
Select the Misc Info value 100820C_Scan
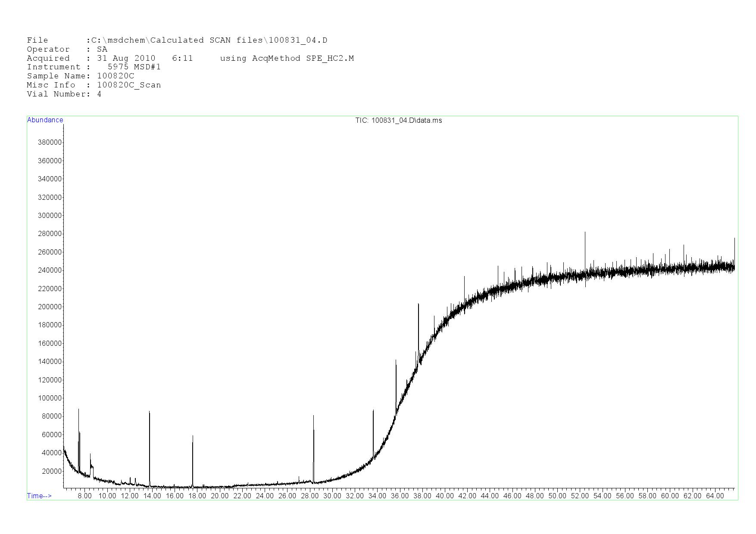pyautogui.click(x=129, y=85)
